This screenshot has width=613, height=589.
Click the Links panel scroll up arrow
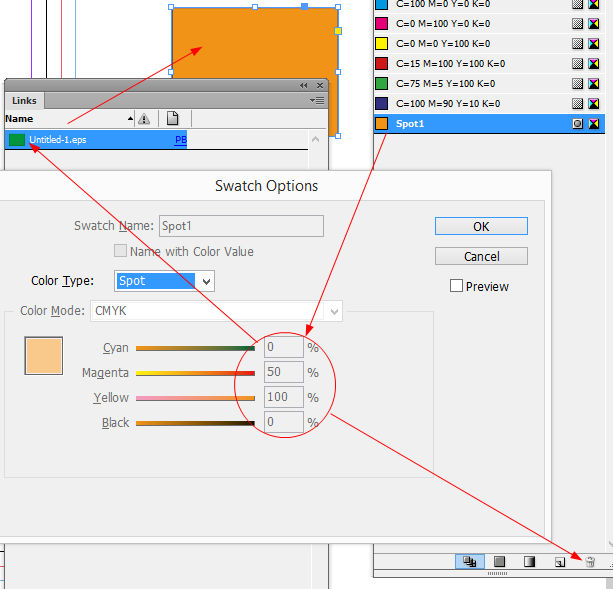pyautogui.click(x=315, y=139)
